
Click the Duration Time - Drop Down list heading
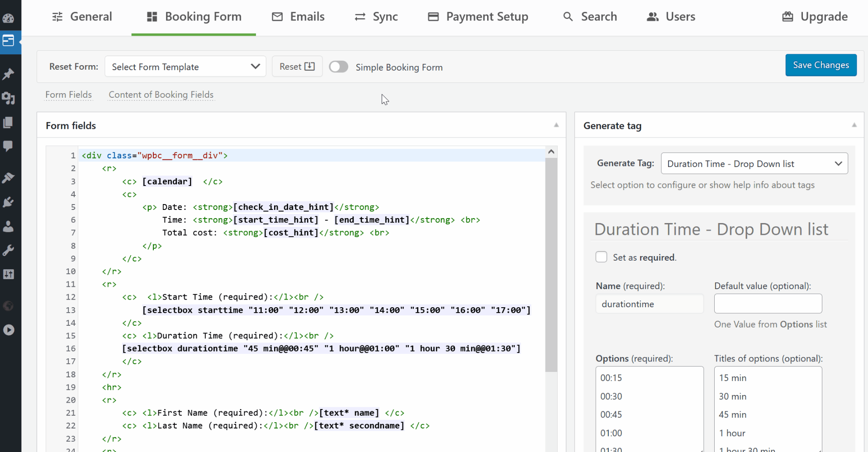pos(711,229)
